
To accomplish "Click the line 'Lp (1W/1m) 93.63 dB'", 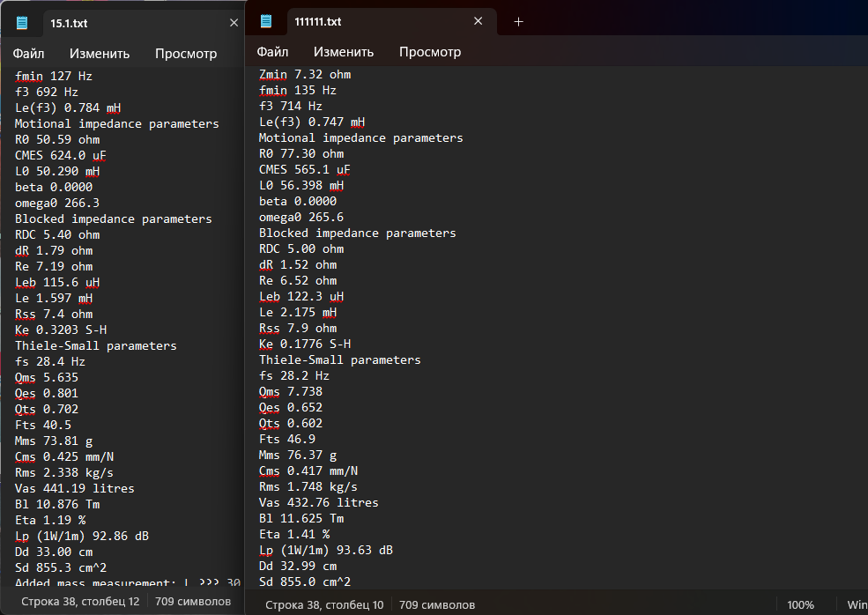I will click(326, 550).
